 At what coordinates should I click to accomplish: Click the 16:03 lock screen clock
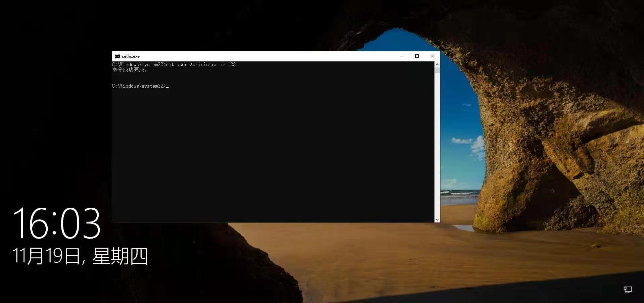click(x=56, y=223)
